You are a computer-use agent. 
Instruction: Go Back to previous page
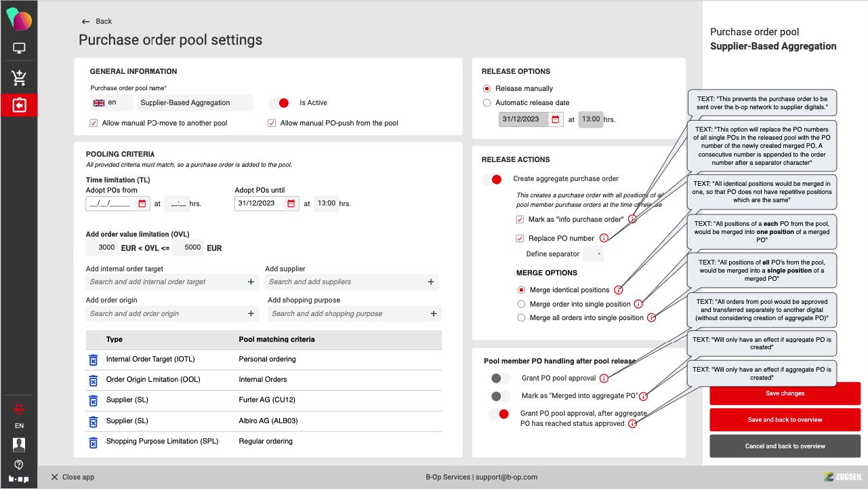pos(96,22)
